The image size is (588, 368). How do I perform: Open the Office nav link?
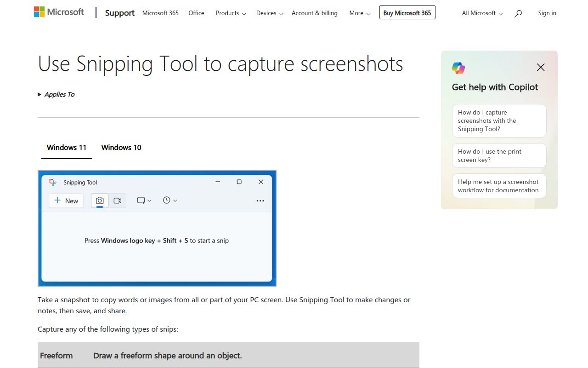coord(196,13)
